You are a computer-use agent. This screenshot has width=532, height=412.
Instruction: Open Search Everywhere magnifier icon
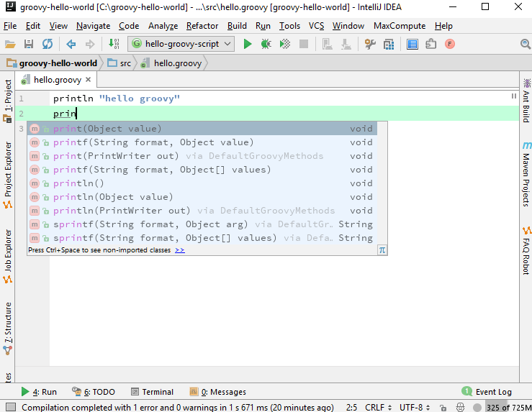(x=526, y=44)
